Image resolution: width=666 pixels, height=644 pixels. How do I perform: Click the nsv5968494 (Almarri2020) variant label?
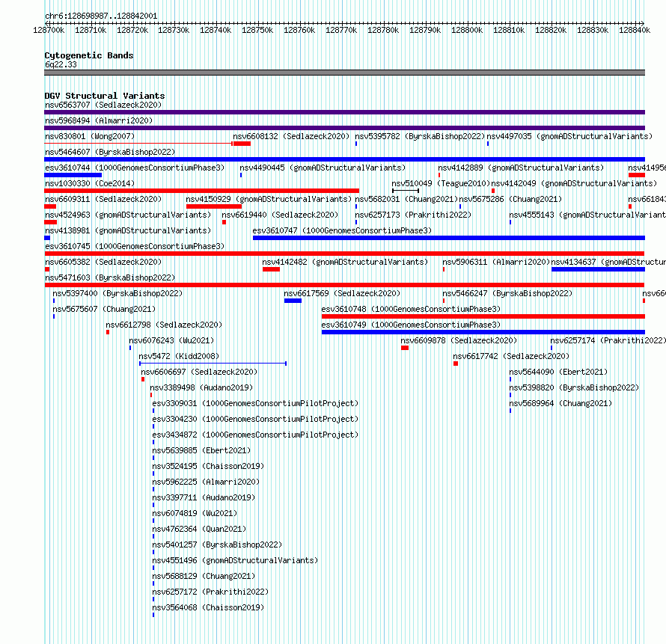point(99,120)
